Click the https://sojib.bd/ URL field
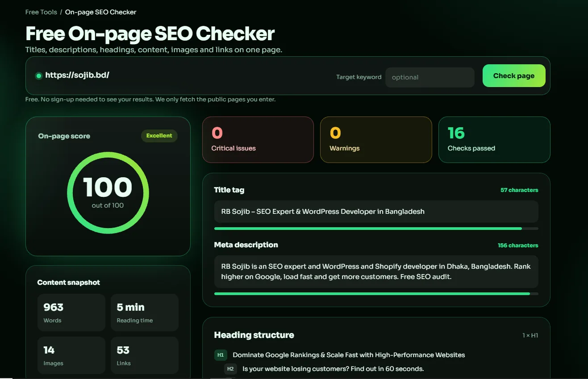This screenshot has width=588, height=379. [x=77, y=75]
